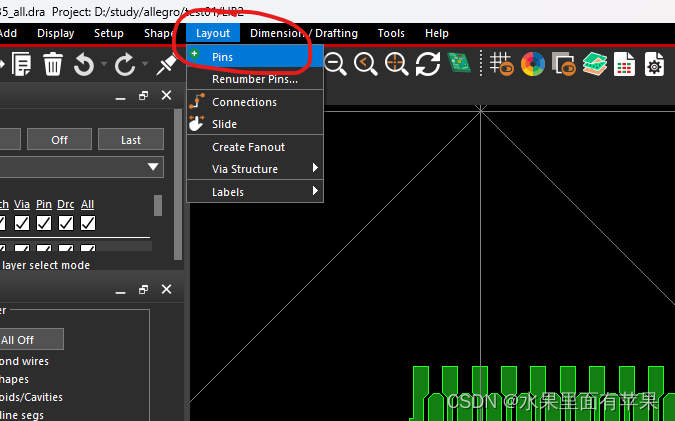Image resolution: width=675 pixels, height=421 pixels.
Task: Click the Redo arrow icon
Action: 125,65
